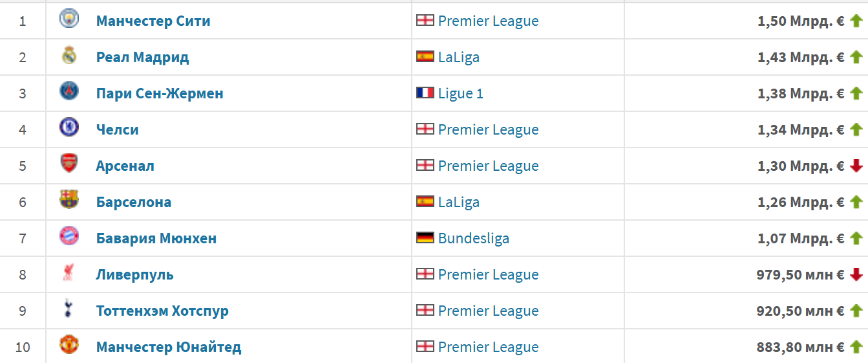Open the Манчестер Сити club link
This screenshot has width=868, height=363.
click(153, 21)
